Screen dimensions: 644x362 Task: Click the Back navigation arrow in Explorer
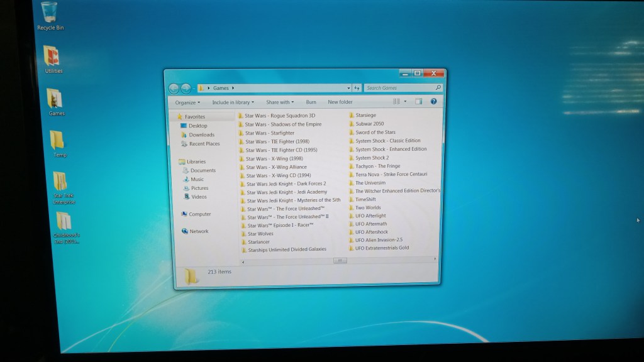pos(174,89)
